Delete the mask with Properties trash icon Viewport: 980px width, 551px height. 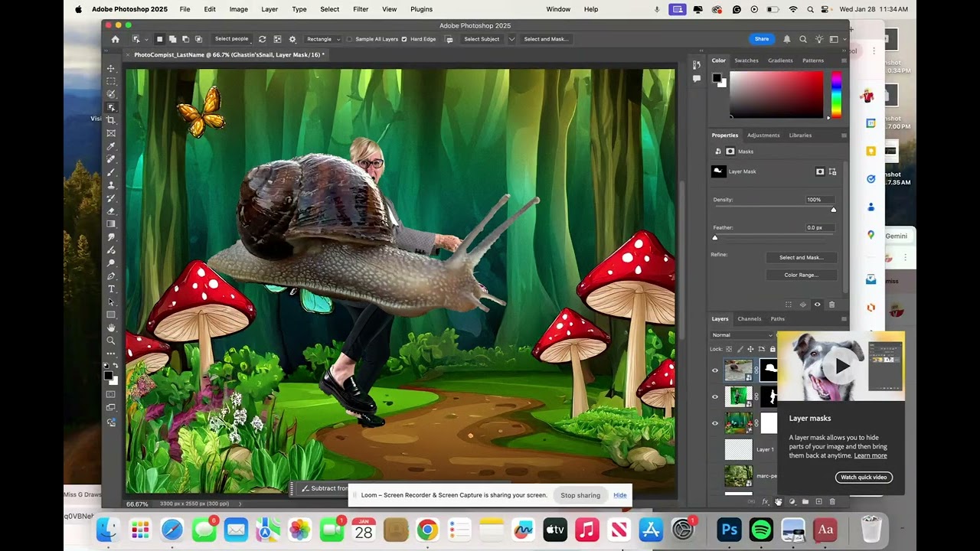point(831,305)
